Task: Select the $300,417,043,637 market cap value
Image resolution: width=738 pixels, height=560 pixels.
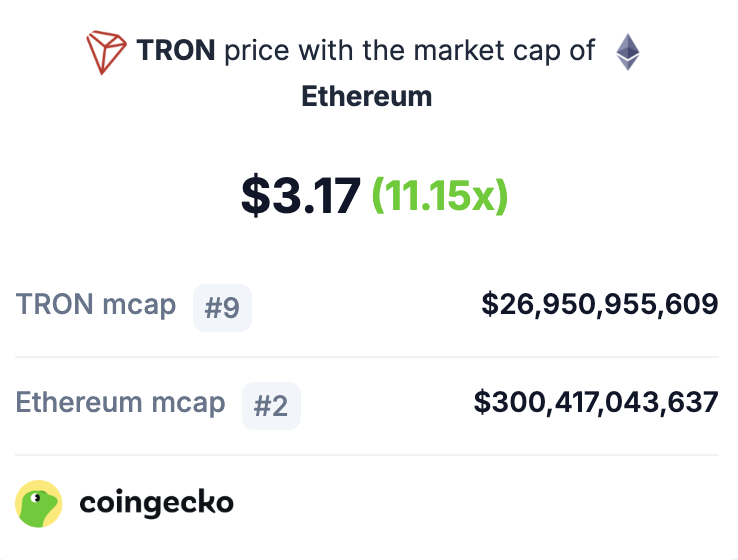Action: 596,402
